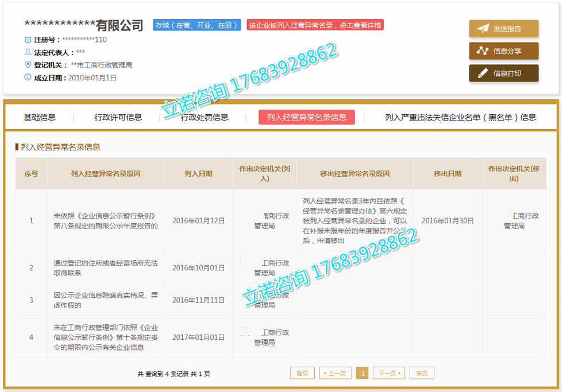Click the 上一页 previous page button

click(334, 373)
